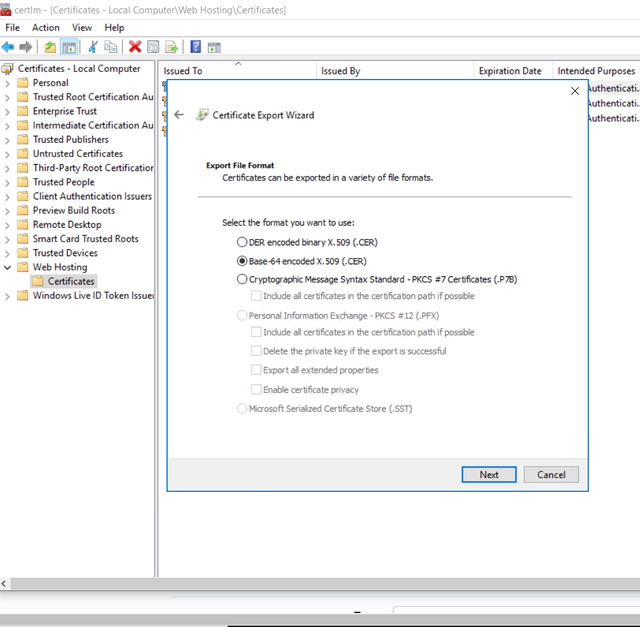The width and height of the screenshot is (640, 627).
Task: Click the certlm app icon in title bar
Action: pyautogui.click(x=5, y=9)
